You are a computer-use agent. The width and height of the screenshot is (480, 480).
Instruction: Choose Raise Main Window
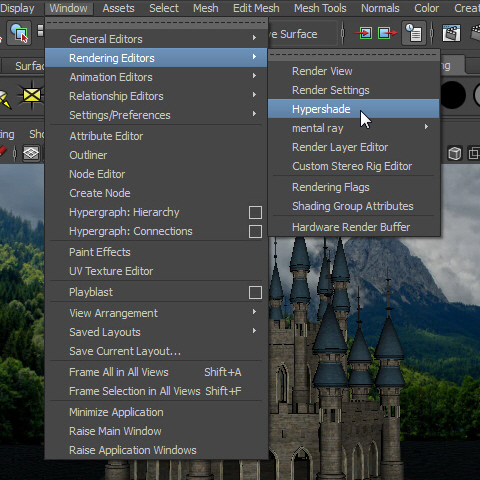pos(156,431)
